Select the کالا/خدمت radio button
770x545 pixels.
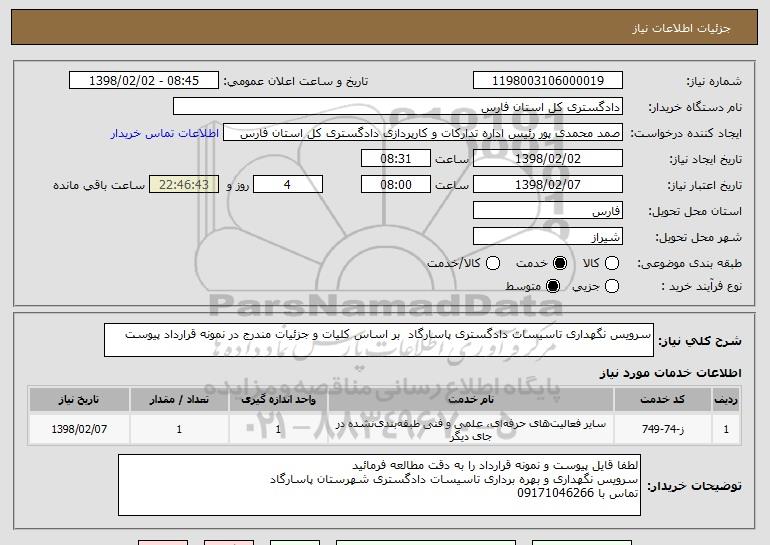pyautogui.click(x=493, y=263)
